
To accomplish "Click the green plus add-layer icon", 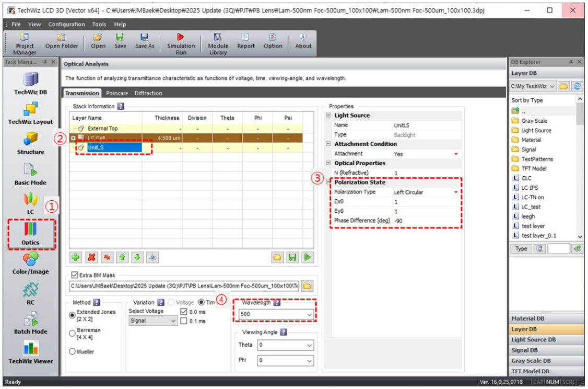I will (x=76, y=257).
